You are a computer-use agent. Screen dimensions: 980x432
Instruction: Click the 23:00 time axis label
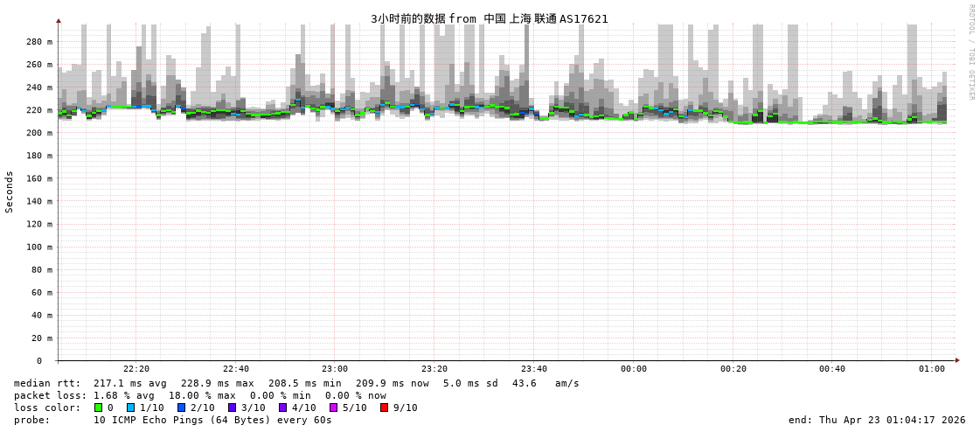335,369
